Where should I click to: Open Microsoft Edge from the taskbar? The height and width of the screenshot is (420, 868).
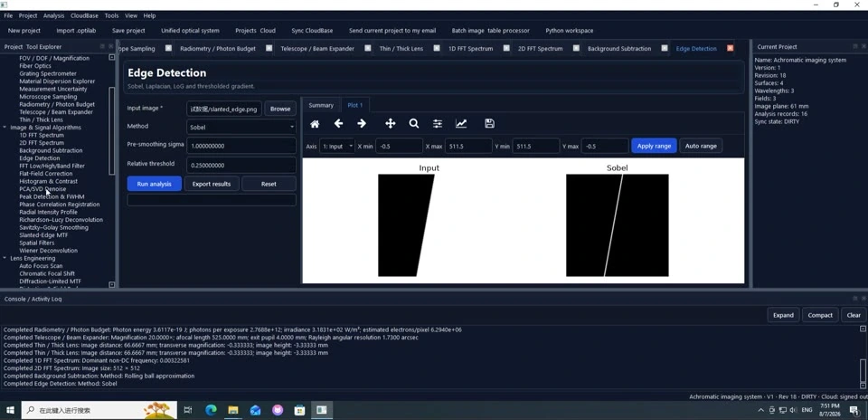[x=211, y=410]
